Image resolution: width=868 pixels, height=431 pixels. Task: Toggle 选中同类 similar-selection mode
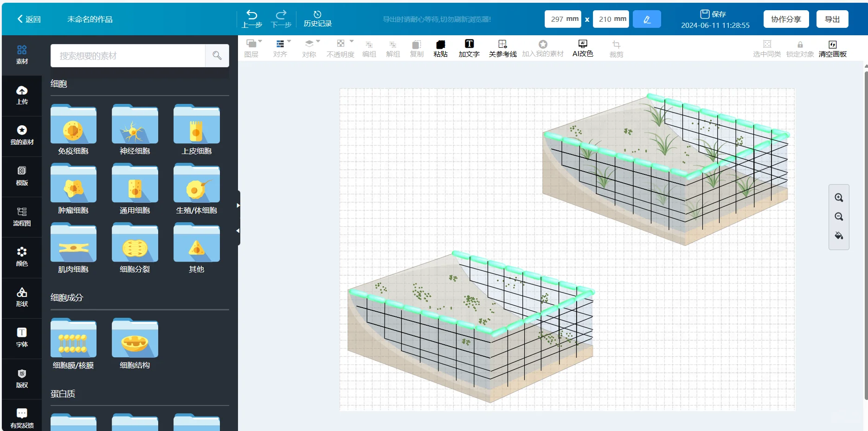tap(767, 48)
